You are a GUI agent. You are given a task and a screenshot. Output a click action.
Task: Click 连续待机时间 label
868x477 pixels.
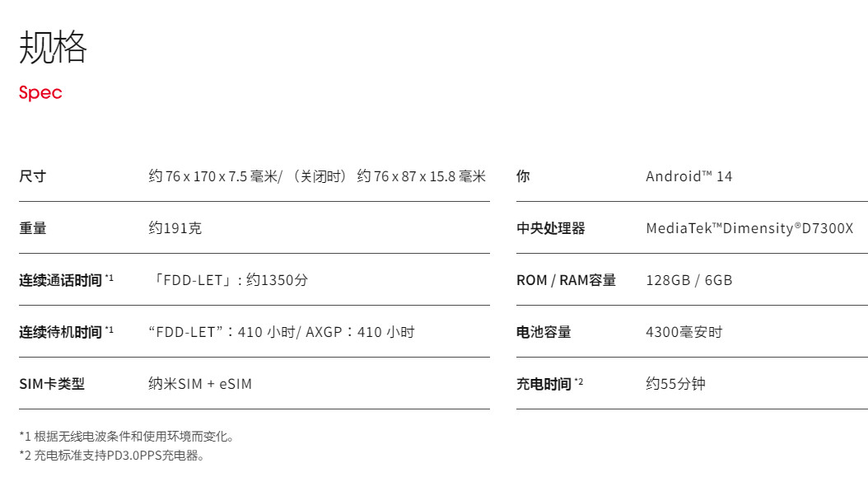pyautogui.click(x=60, y=332)
